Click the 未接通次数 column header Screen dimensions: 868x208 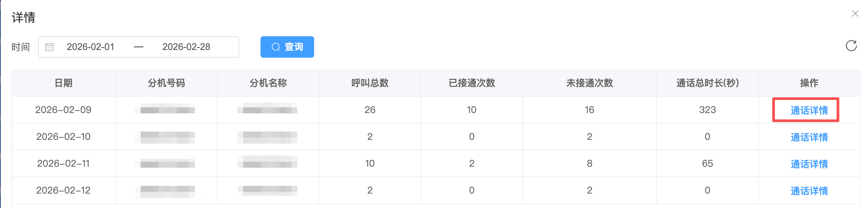589,83
